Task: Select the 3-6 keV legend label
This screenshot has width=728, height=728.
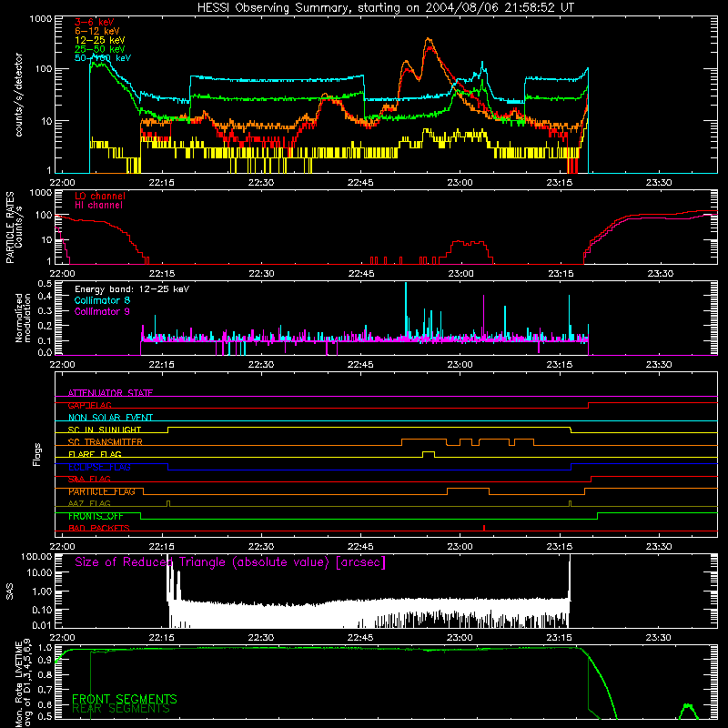Action: (94, 22)
